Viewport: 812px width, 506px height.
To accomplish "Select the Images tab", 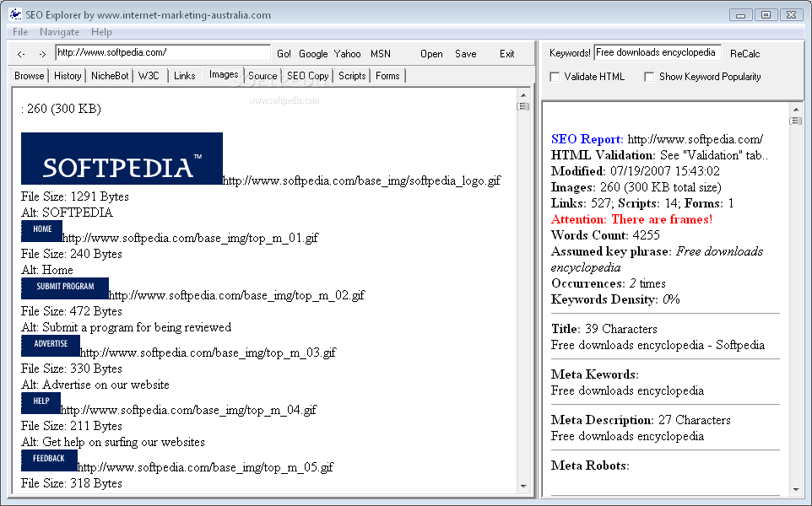I will (x=224, y=74).
